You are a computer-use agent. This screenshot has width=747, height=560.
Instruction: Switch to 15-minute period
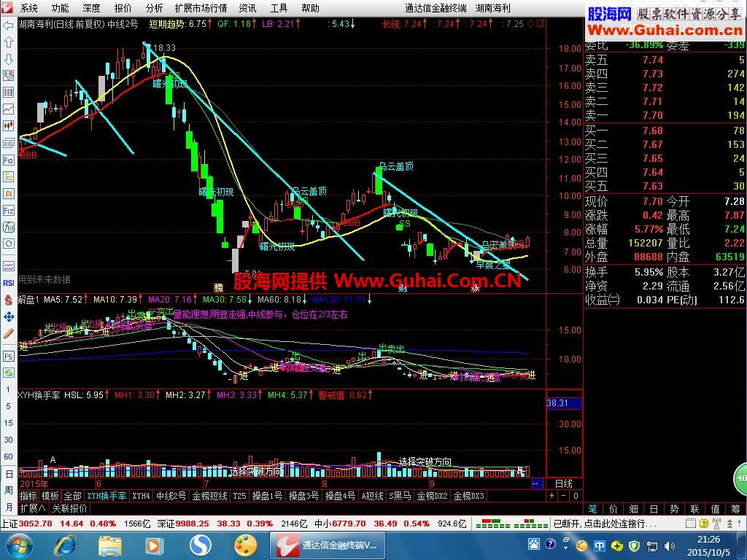(8, 423)
